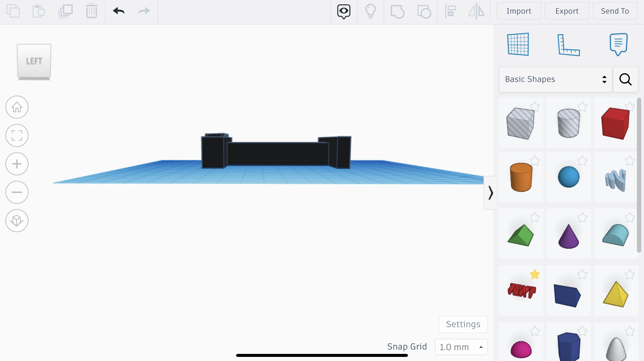Viewport: 644px width, 361px height.
Task: Open workplane Settings button
Action: pos(463,324)
